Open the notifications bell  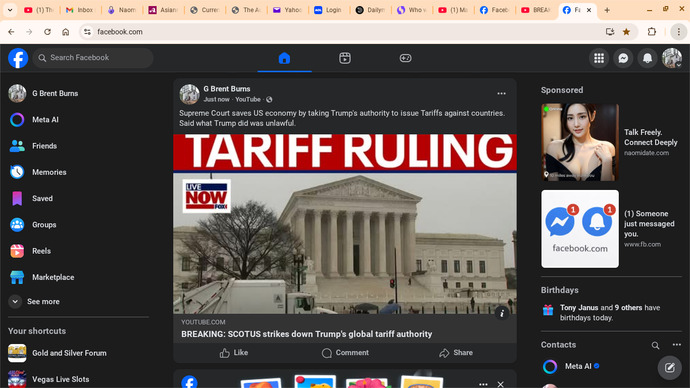(647, 58)
